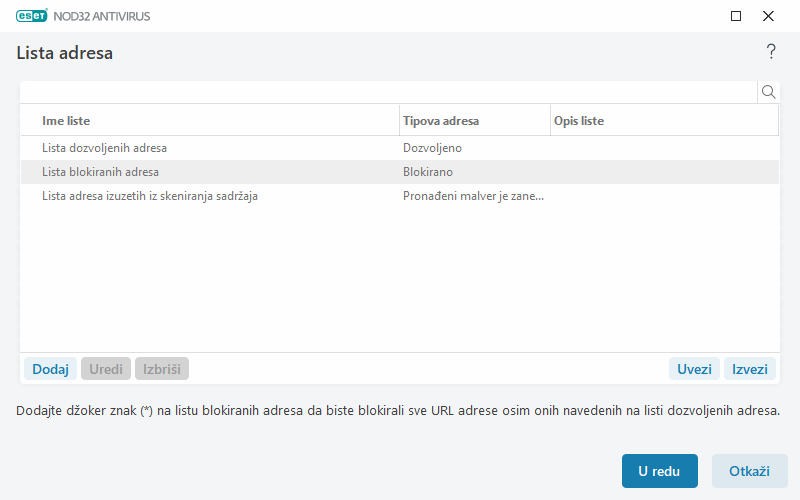Cancel the dialog with Otkaži
800x500 pixels.
749,471
